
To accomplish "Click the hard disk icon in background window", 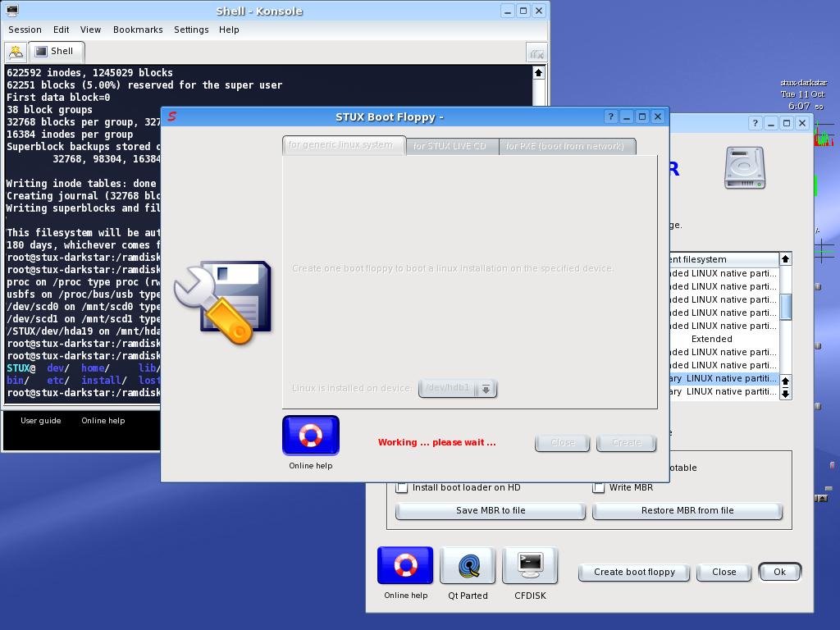I will (x=745, y=167).
